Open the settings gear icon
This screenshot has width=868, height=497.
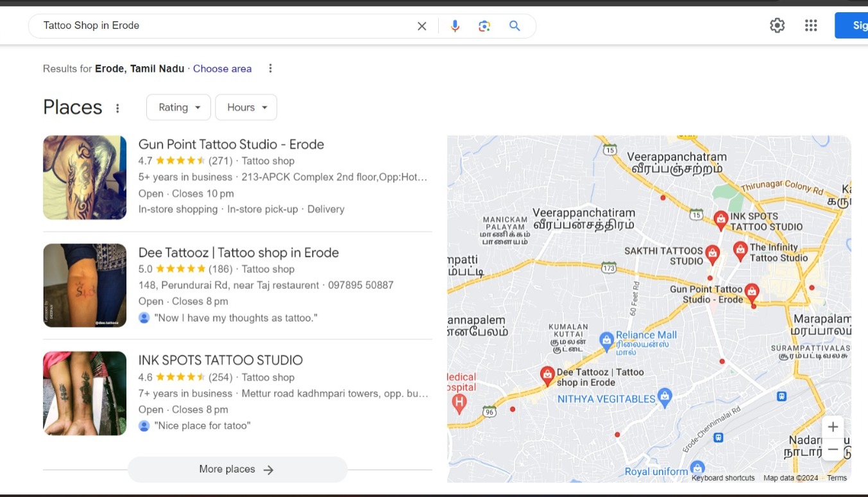[x=778, y=26]
